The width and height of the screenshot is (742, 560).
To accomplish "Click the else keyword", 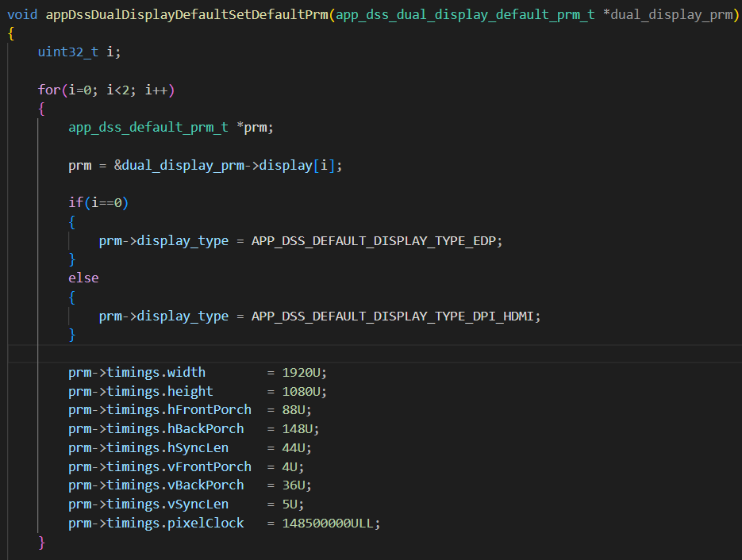I will [x=83, y=278].
